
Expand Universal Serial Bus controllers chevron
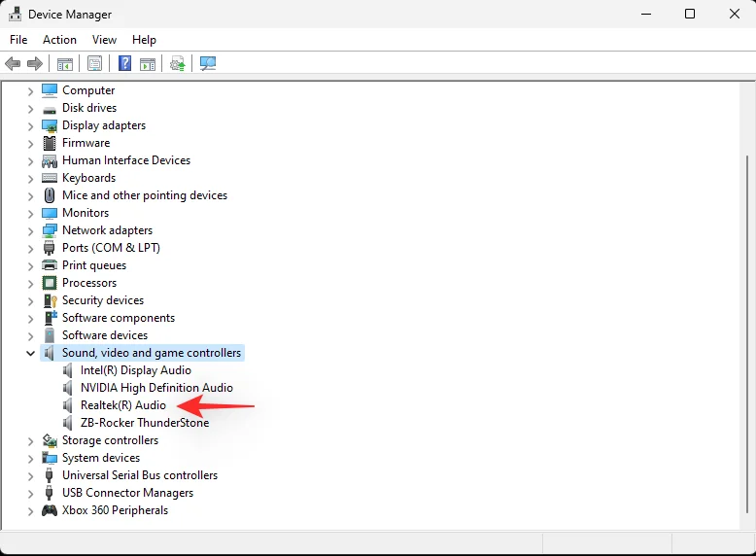click(30, 476)
